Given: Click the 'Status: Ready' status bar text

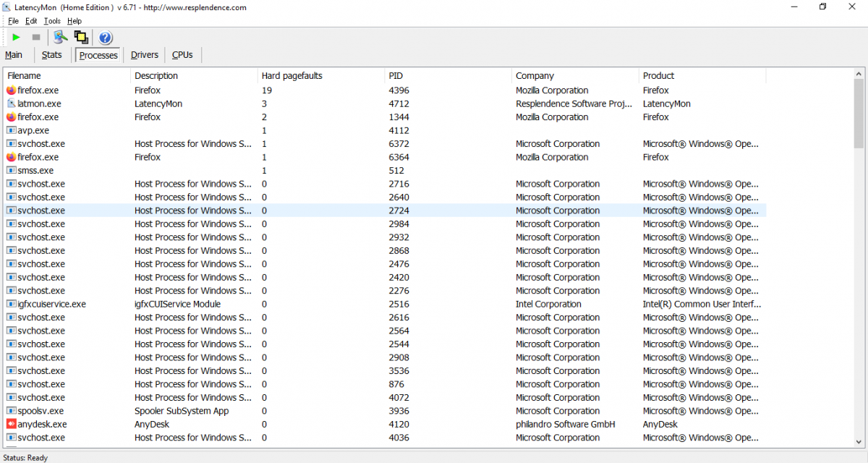Looking at the screenshot, I should click(26, 457).
